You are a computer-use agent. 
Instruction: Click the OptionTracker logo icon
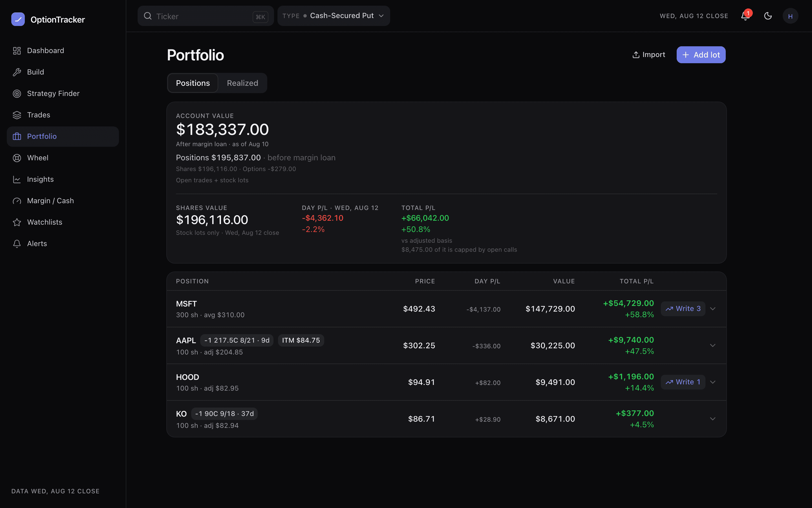point(18,19)
